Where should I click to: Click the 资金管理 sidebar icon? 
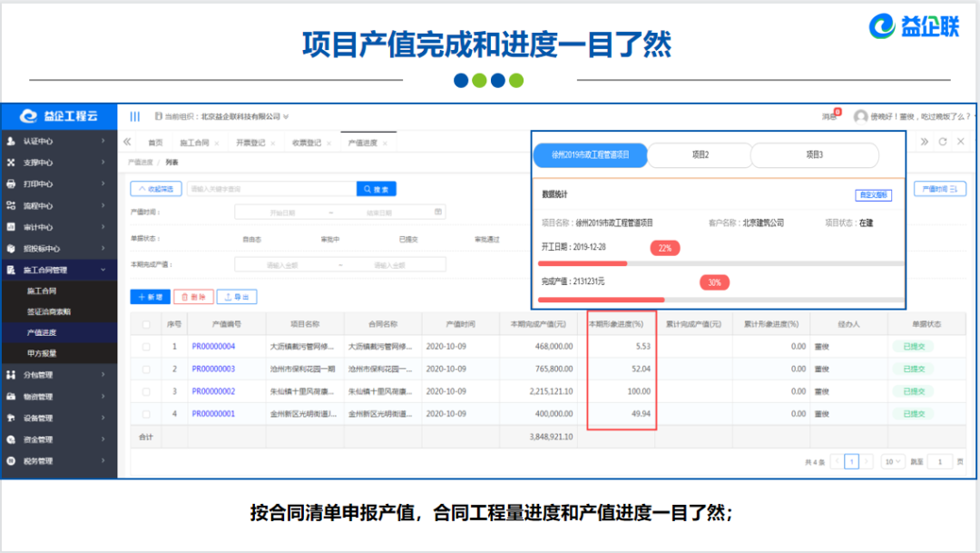[x=11, y=439]
